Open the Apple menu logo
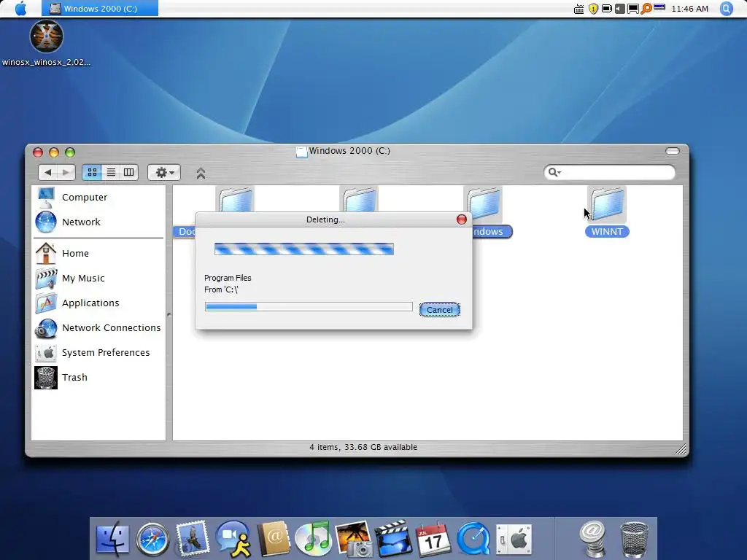Image resolution: width=747 pixels, height=560 pixels. click(20, 9)
